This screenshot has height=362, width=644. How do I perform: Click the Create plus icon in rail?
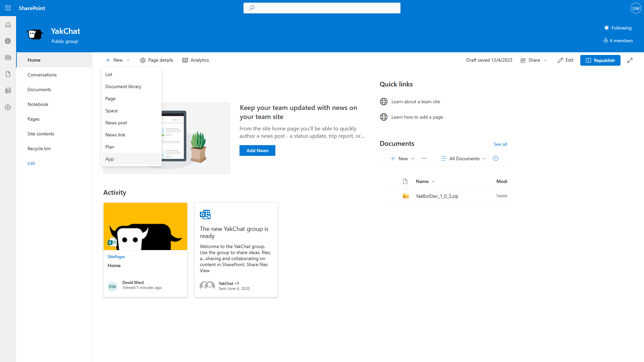[8, 107]
